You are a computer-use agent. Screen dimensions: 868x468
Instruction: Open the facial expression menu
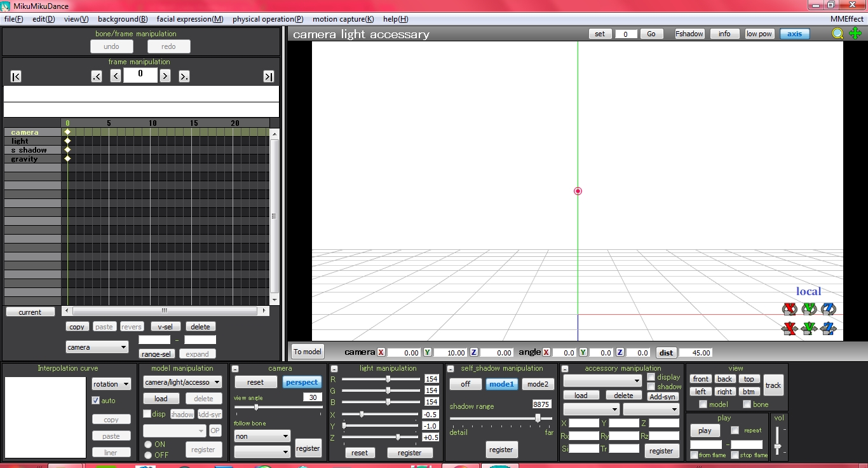coord(190,19)
